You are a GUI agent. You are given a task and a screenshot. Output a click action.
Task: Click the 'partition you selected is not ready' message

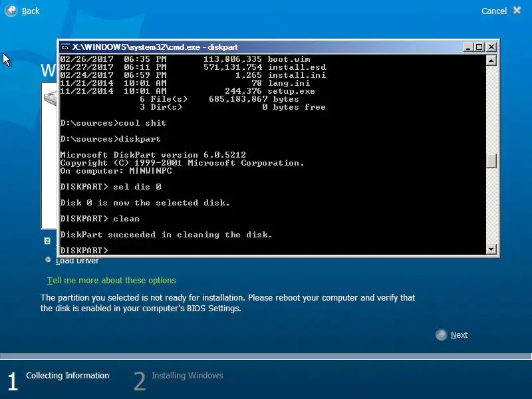[227, 303]
